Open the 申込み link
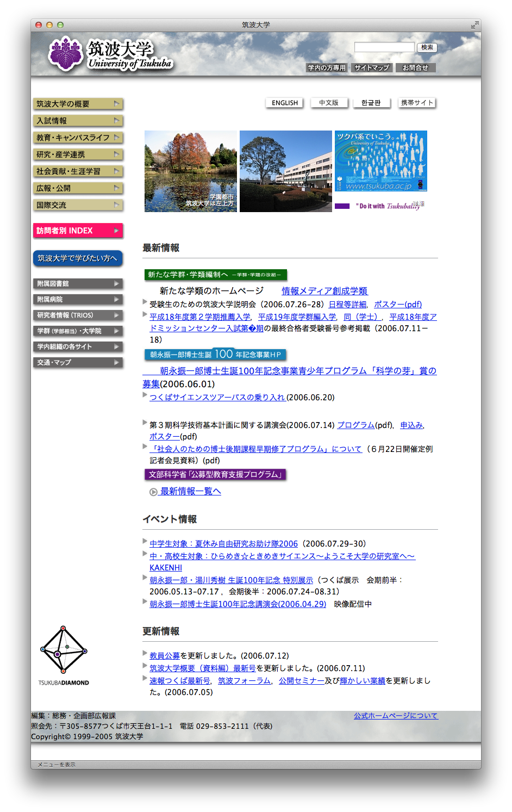This screenshot has height=812, width=512. click(x=411, y=425)
